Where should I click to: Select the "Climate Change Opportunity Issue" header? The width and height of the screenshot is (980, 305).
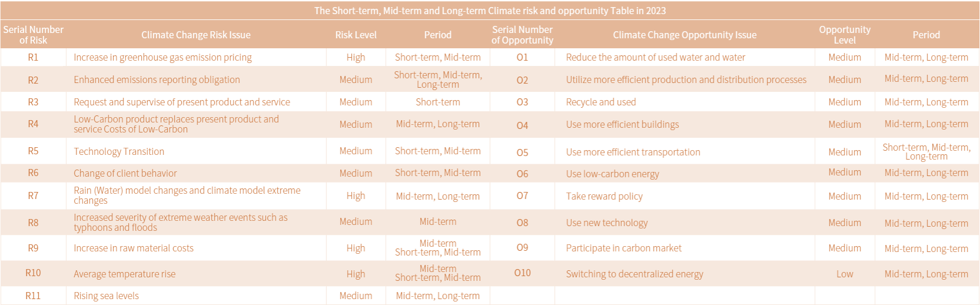pos(685,35)
